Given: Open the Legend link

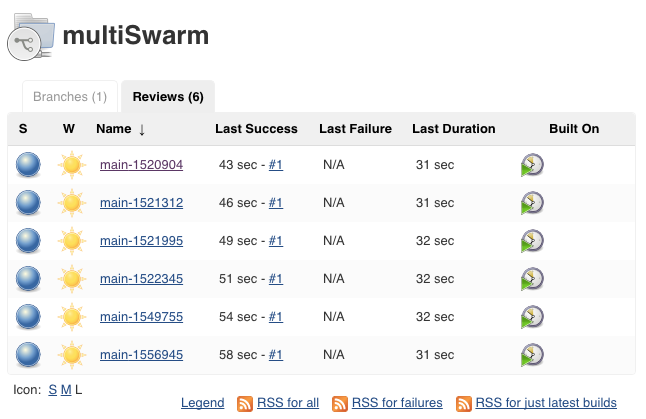Looking at the screenshot, I should pos(202,403).
